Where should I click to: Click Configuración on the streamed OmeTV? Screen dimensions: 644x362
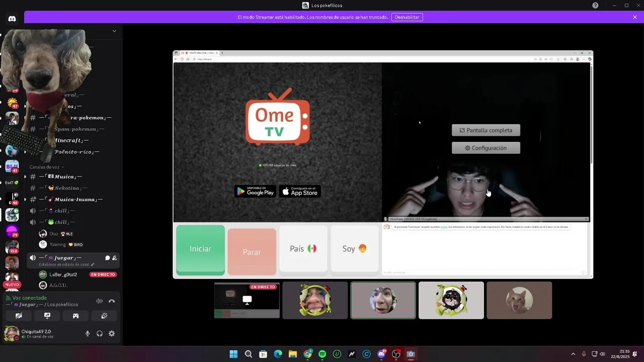(x=486, y=148)
